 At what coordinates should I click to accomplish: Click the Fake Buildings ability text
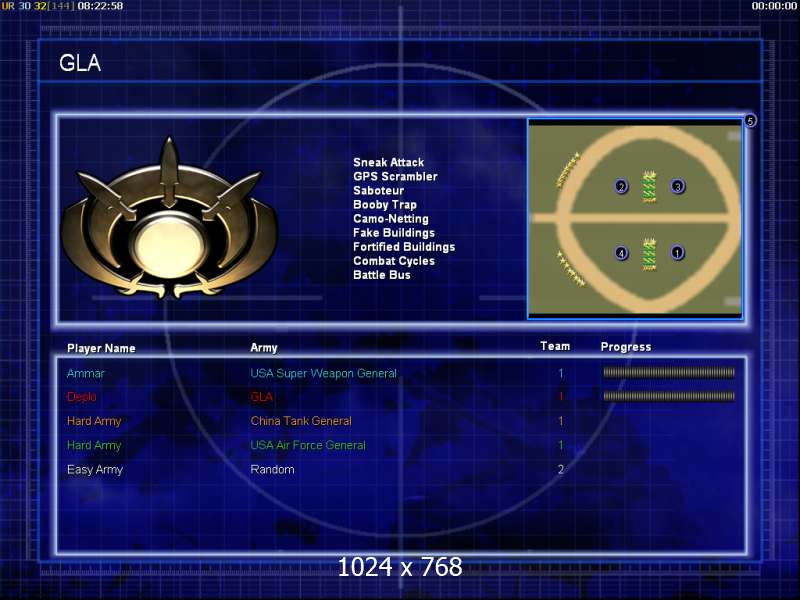point(394,233)
